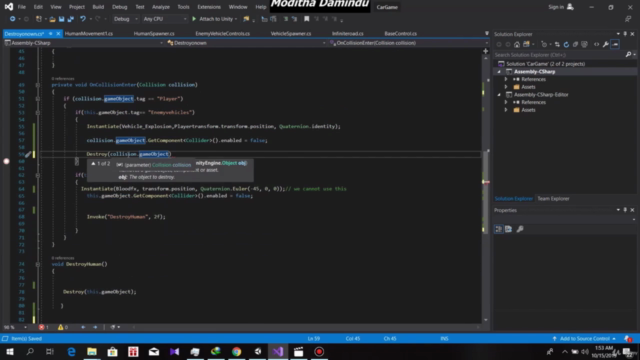Click the Navigate Backward toolbar icon
Image resolution: width=640 pixels, height=360 pixels.
(12, 19)
